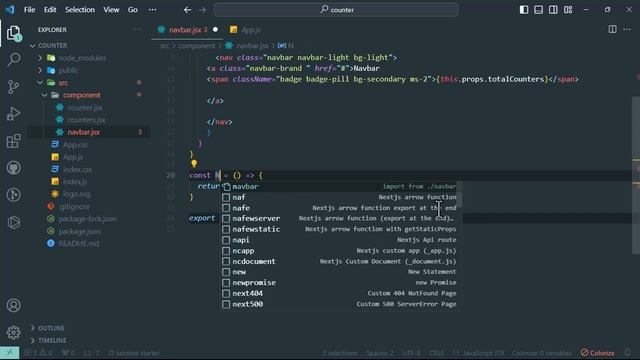This screenshot has width=640, height=360.
Task: Select the navbar import suggestion
Action: (x=339, y=187)
